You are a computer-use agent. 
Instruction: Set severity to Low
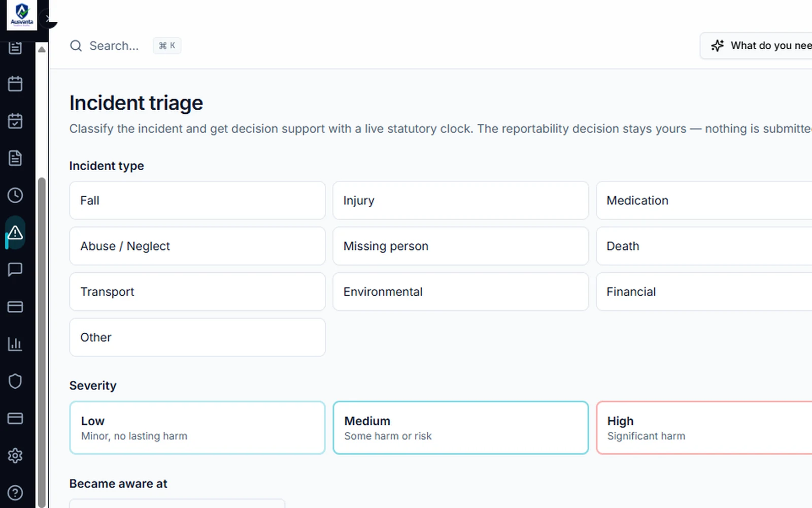197,428
